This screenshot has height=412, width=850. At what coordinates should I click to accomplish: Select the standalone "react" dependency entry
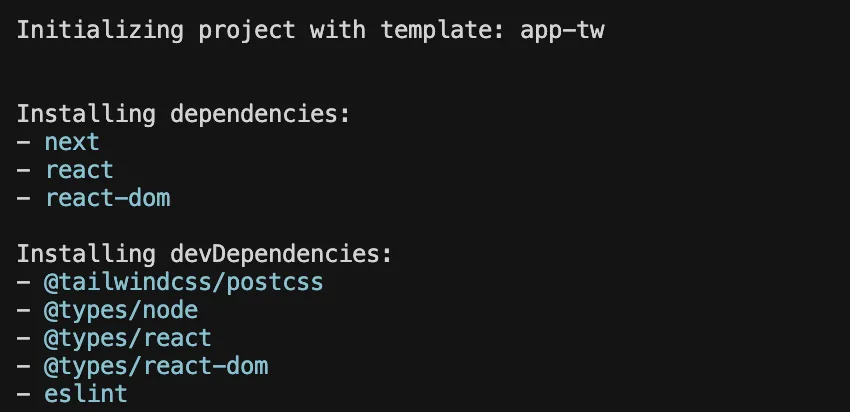click(x=79, y=170)
